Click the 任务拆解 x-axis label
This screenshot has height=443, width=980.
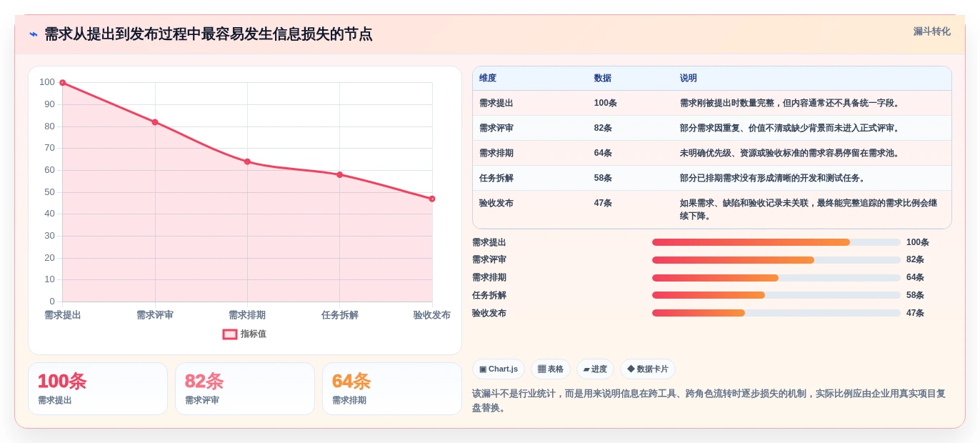340,315
